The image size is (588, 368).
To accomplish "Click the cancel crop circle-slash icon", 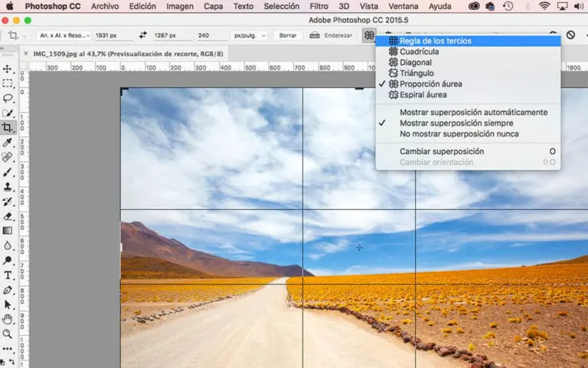I will click(x=570, y=35).
